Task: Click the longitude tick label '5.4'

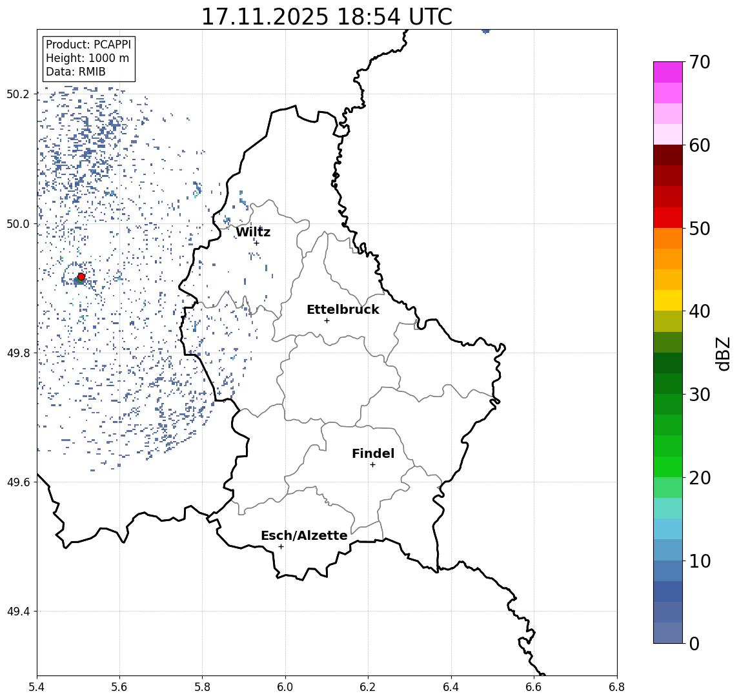Action: click(37, 687)
